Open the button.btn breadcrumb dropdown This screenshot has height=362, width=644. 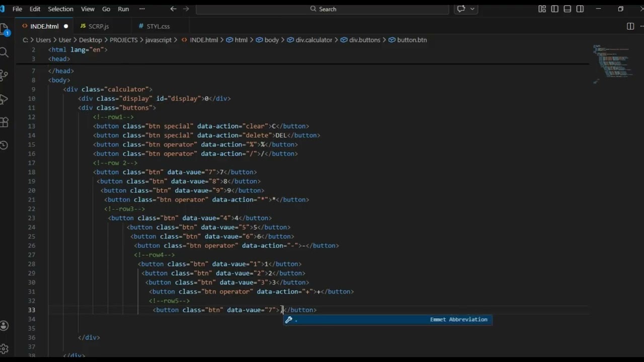(x=408, y=40)
